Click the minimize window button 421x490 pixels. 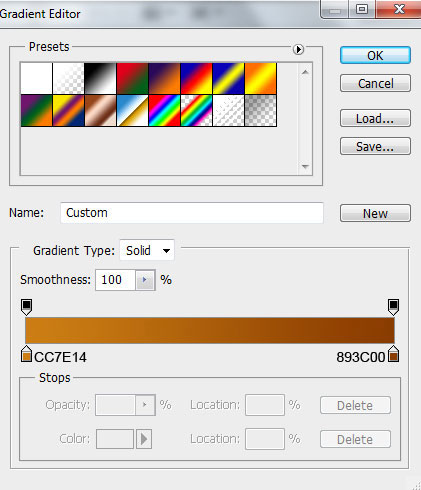(335, 9)
